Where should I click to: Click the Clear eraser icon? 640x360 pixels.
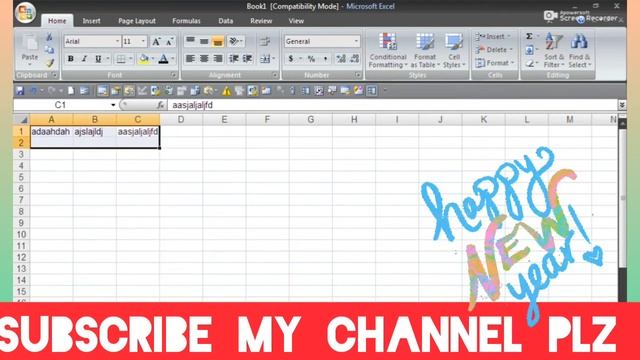tap(529, 63)
